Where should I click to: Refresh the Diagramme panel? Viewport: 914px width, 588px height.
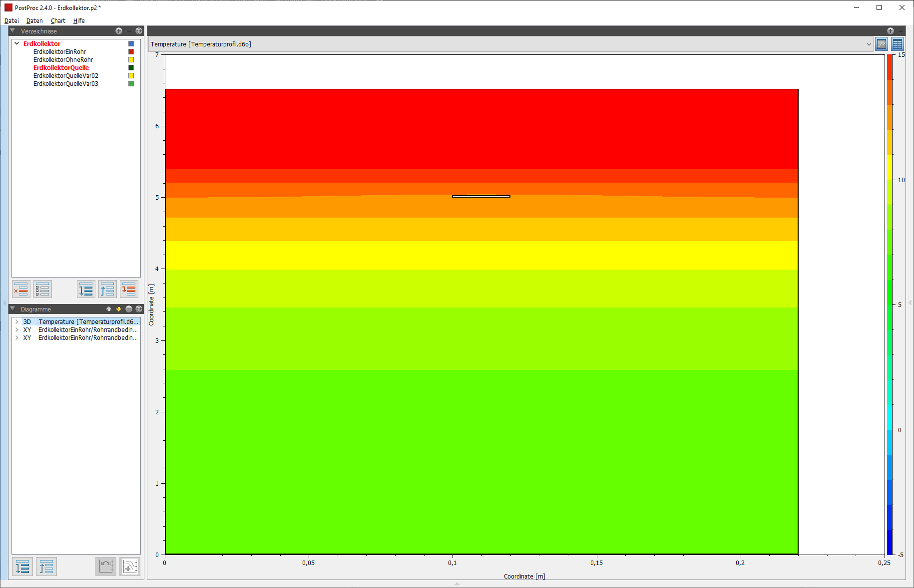139,309
